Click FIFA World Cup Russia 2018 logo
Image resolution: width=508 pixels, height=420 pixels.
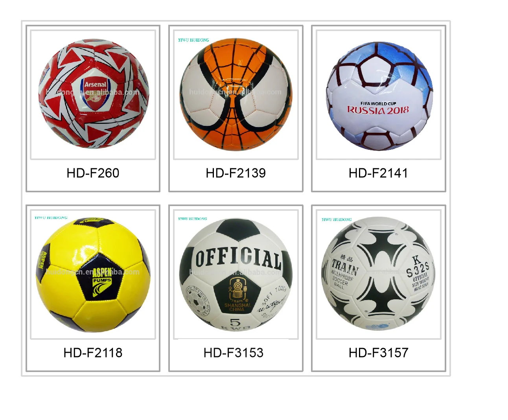point(378,108)
